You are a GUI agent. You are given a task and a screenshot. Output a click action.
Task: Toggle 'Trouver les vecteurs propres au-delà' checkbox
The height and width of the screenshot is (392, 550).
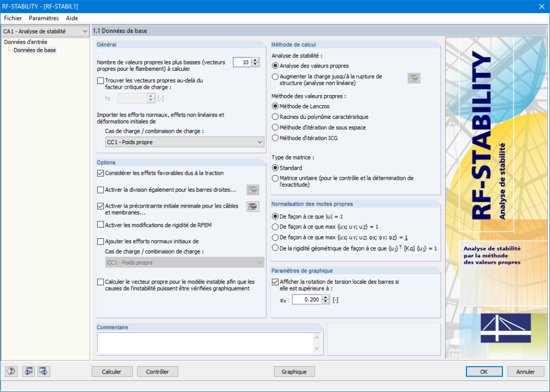(100, 81)
